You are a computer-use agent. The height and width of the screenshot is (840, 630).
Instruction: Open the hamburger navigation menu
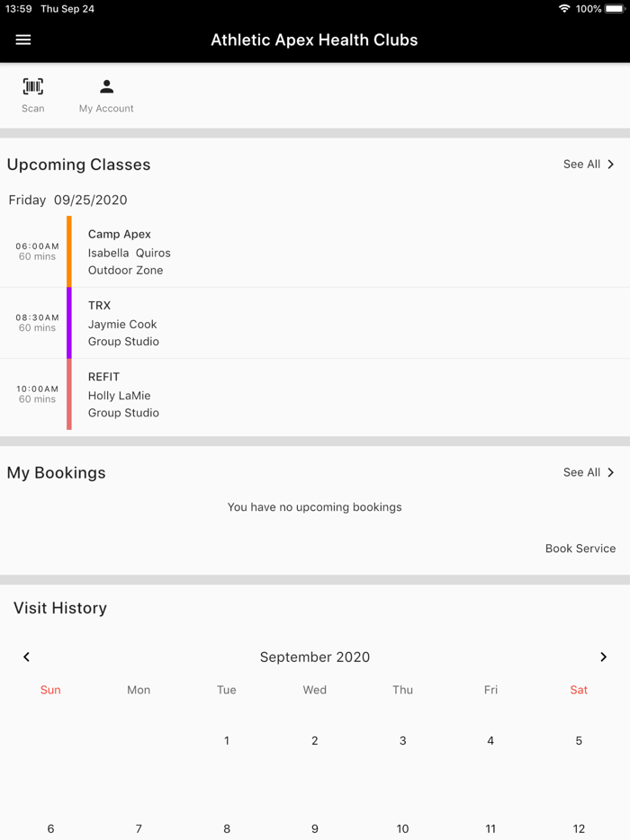[23, 40]
